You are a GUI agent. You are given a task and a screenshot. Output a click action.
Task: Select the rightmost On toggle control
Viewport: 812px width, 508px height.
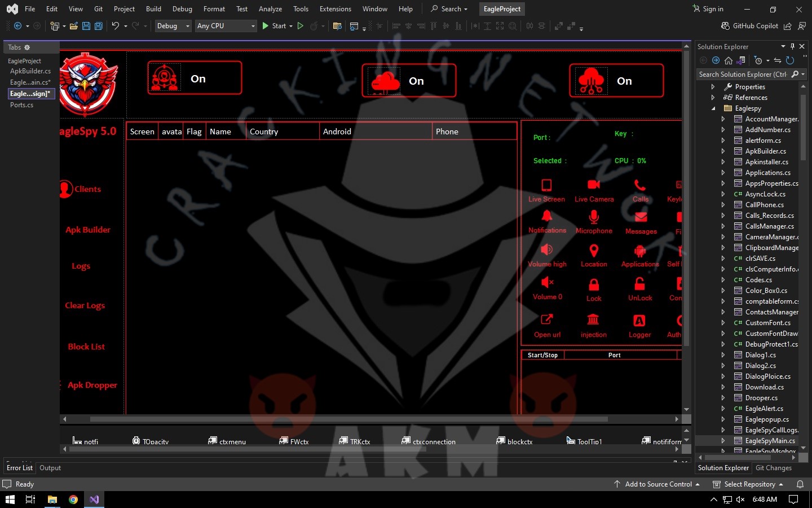coord(616,81)
